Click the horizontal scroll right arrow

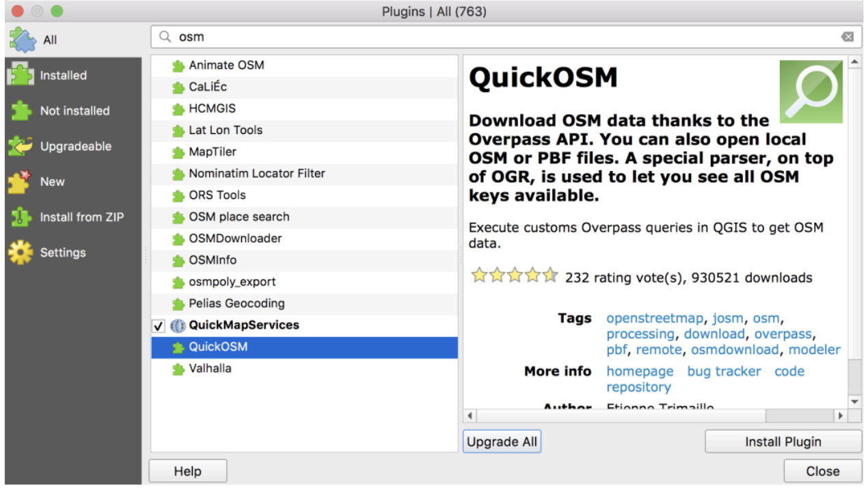click(841, 416)
